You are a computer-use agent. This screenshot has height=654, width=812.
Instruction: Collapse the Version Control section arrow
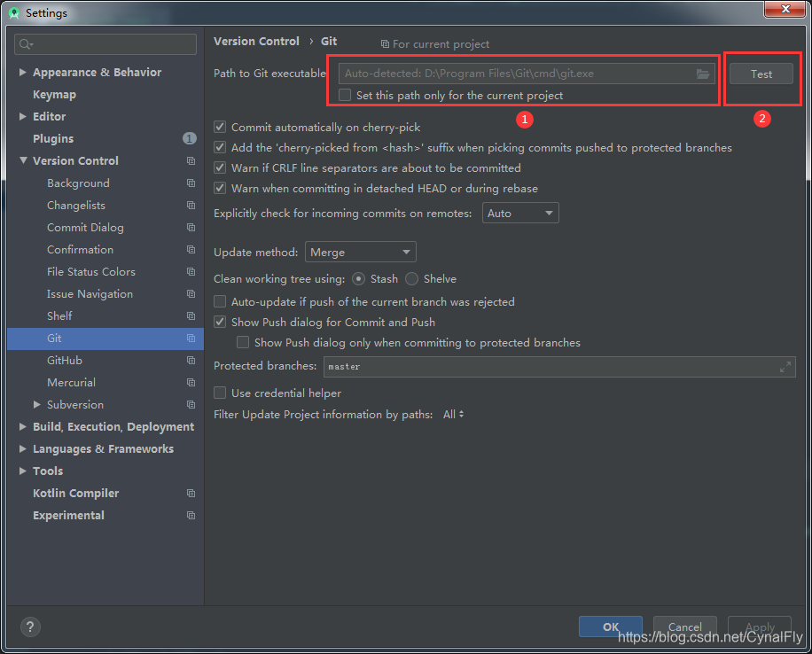pyautogui.click(x=23, y=161)
